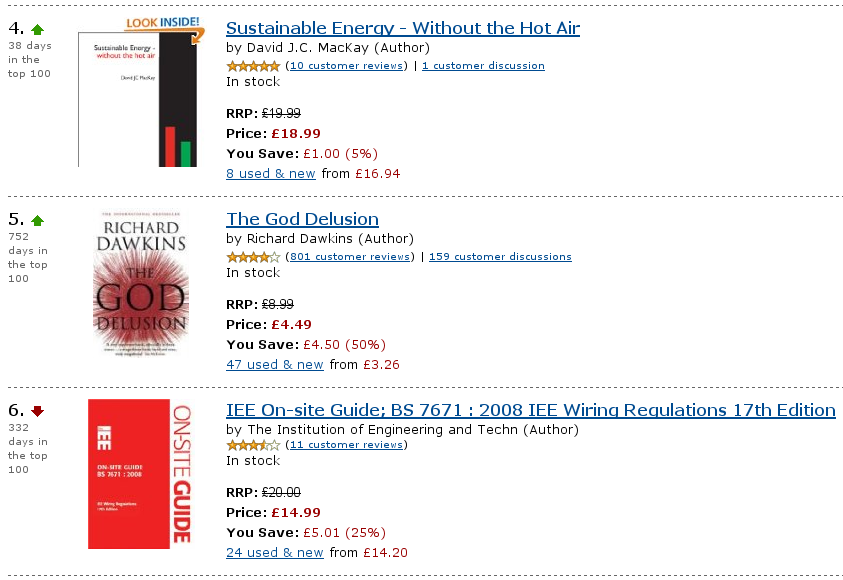View the 1 customer discussion link
The image size is (843, 580).
483,66
